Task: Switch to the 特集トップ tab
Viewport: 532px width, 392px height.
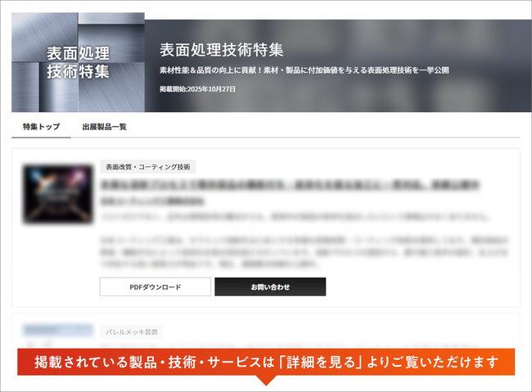Action: 41,127
